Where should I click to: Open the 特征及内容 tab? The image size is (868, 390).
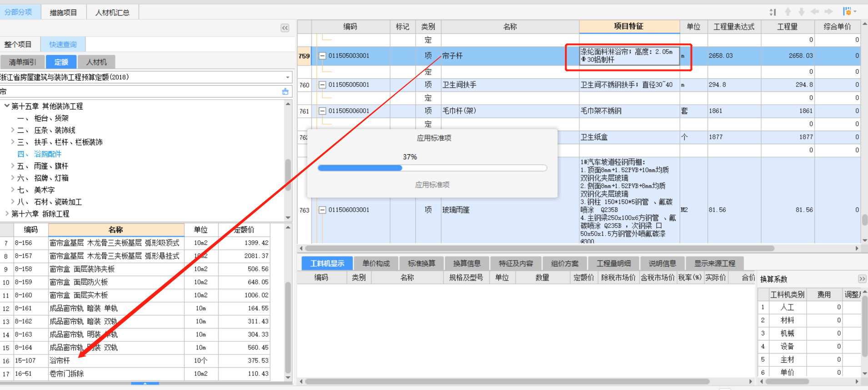(516, 263)
